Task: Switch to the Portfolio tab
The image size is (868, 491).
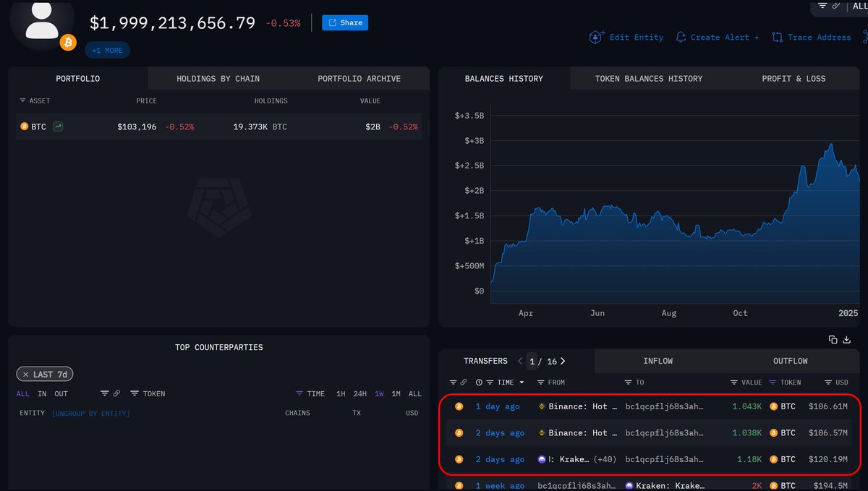Action: tap(78, 78)
